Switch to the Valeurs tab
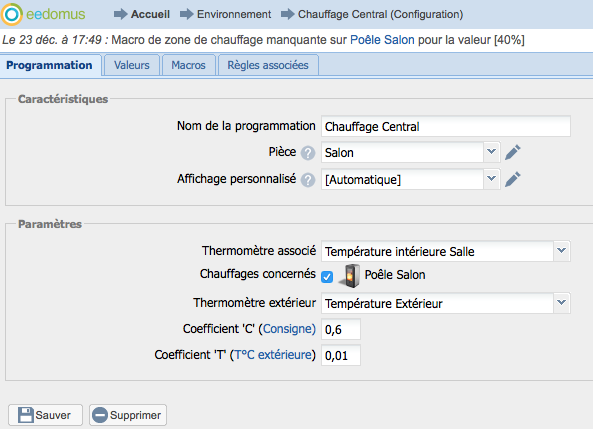Viewport: 593px width, 429px height. [132, 65]
